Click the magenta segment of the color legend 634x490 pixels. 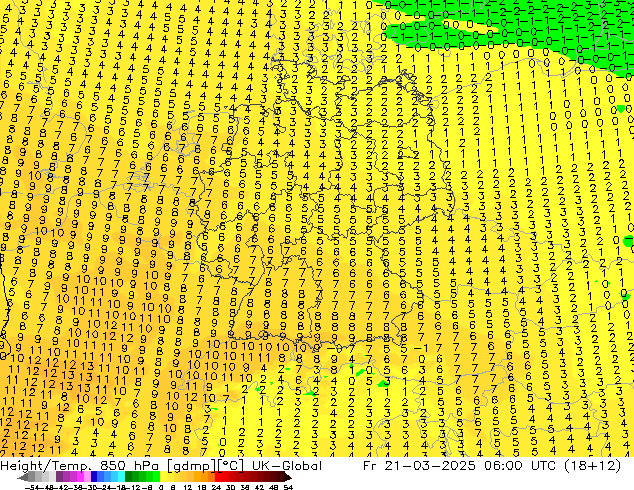click(x=80, y=477)
